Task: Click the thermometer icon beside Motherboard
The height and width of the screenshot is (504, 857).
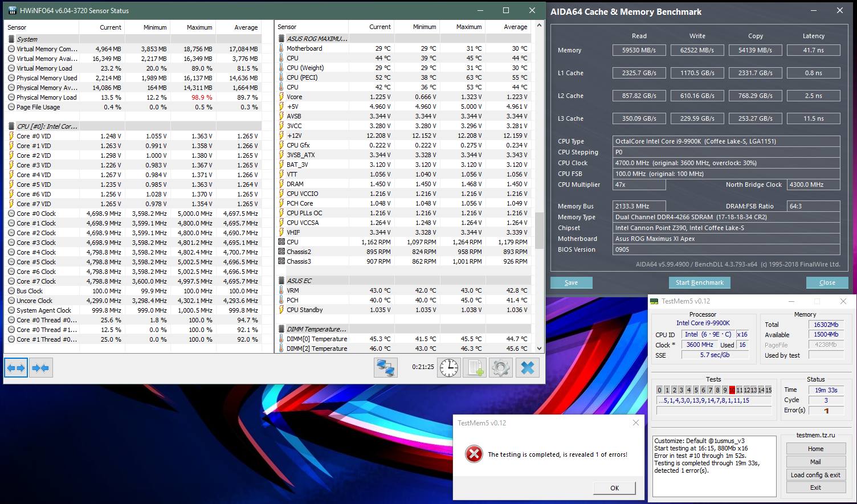Action: pos(281,48)
